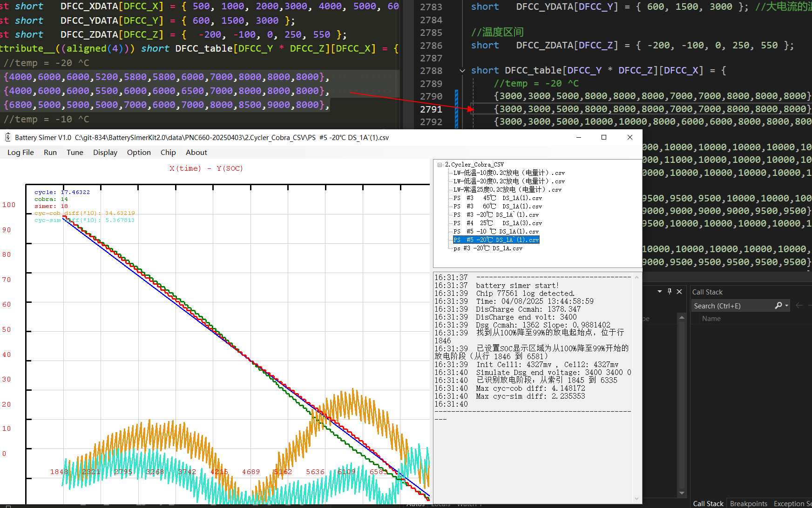The height and width of the screenshot is (508, 812).
Task: Open the Option menu
Action: click(x=139, y=152)
